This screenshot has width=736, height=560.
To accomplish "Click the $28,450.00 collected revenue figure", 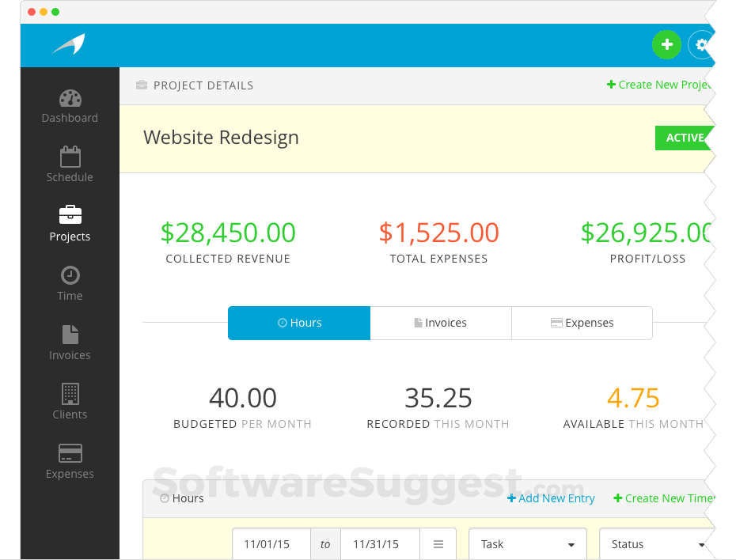I will click(x=228, y=233).
